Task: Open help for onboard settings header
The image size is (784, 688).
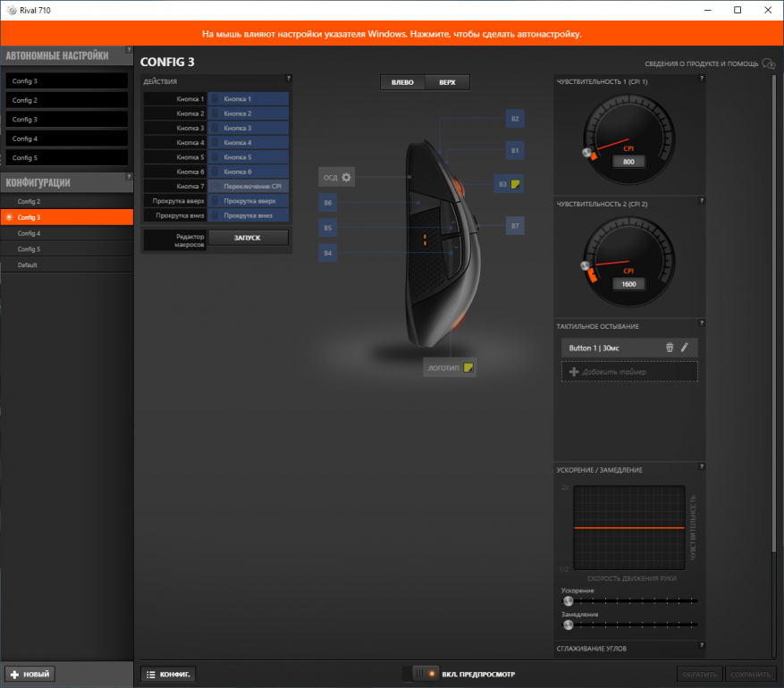Action: 129,49
